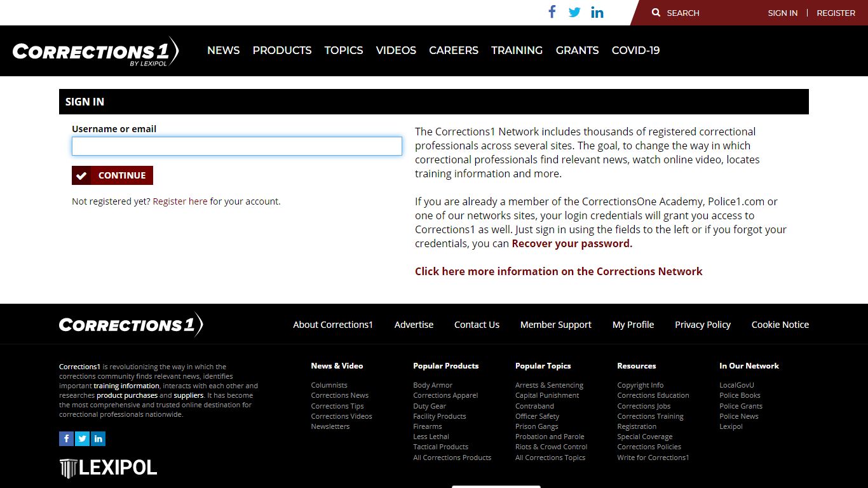
Task: Open Prison Gangs link
Action: [x=537, y=426]
